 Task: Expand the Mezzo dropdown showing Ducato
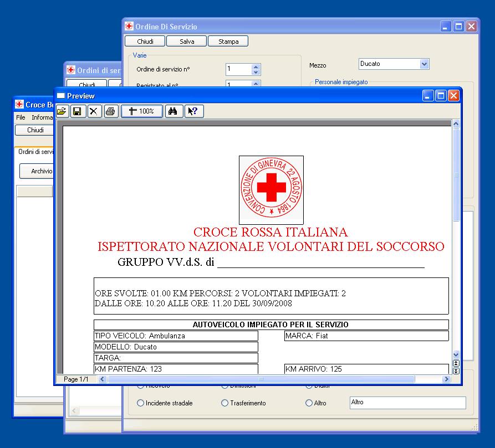point(424,64)
